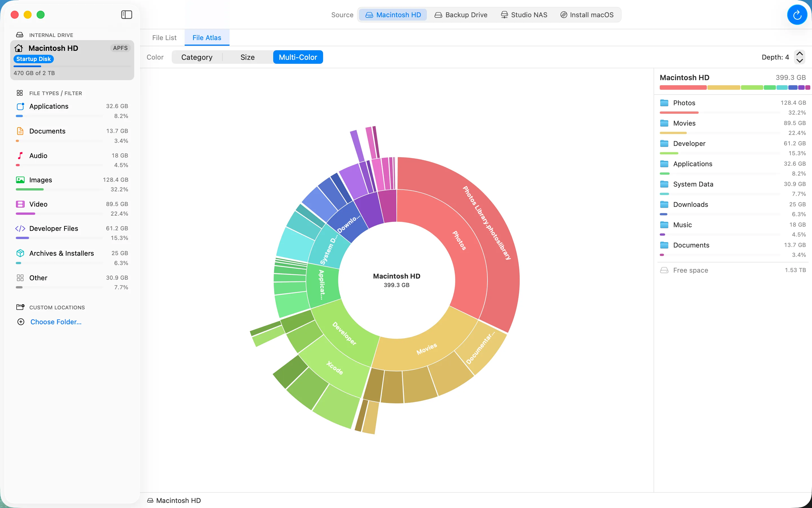Click the Choose Folder plus icon
This screenshot has height=508, width=812.
pyautogui.click(x=21, y=322)
